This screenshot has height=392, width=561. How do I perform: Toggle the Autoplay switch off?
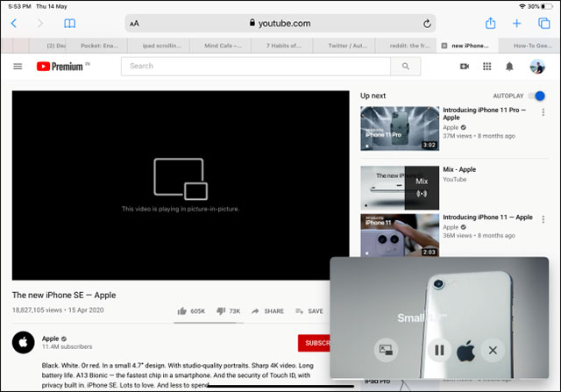(537, 96)
